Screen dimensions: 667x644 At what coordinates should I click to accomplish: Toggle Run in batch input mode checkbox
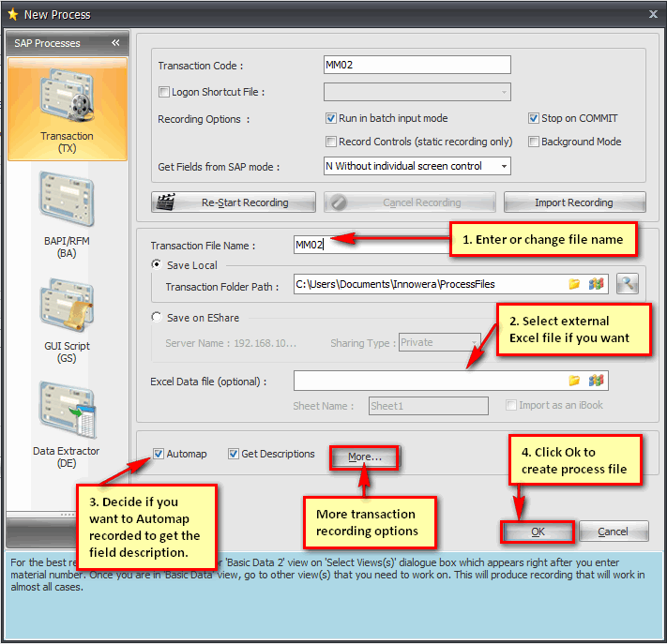pos(331,118)
